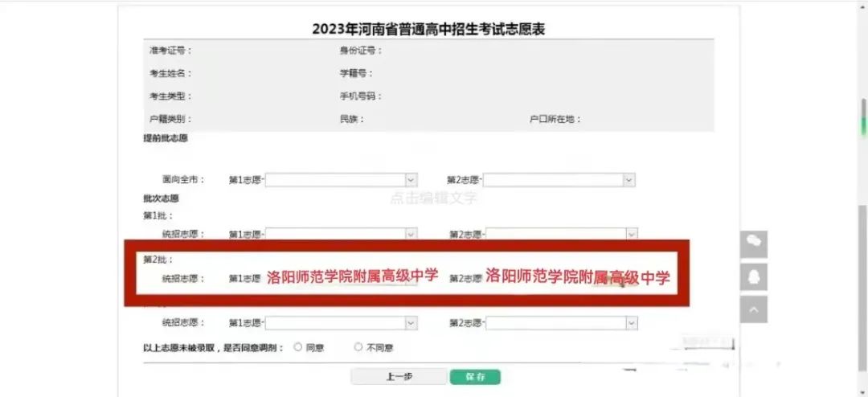Click the 提前批志愿 section heading

165,138
